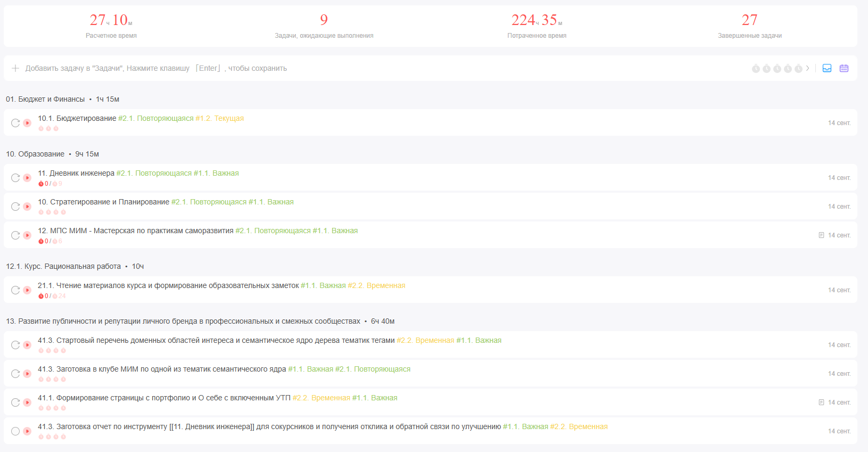The width and height of the screenshot is (868, 452).
Task: Open the Завершенные задачи statistics block
Action: click(749, 26)
